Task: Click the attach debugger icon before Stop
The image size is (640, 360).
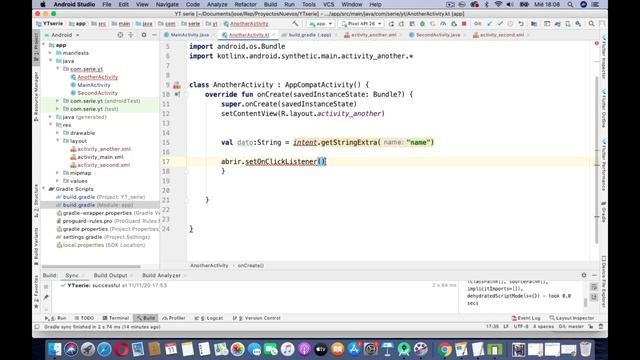Action: 453,24
